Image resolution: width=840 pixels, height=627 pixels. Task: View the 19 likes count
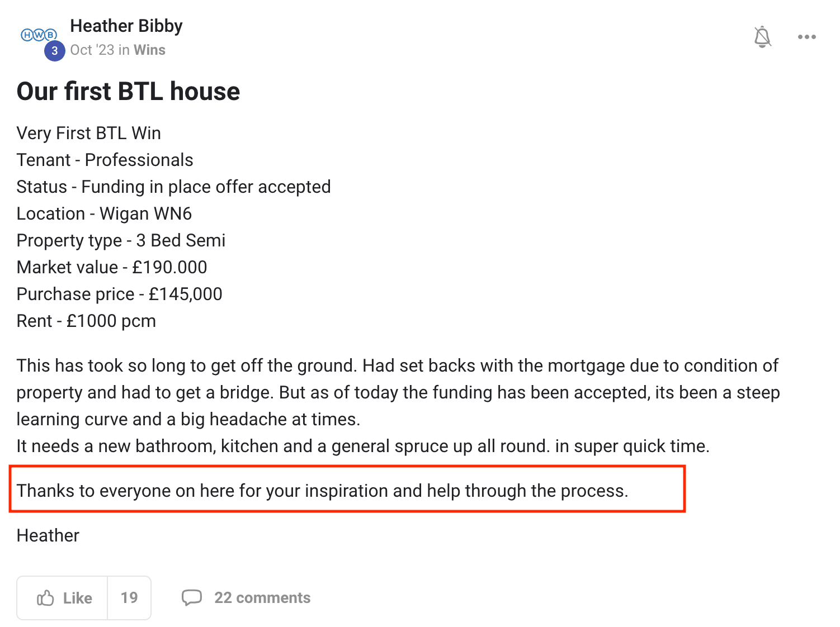[x=129, y=598]
